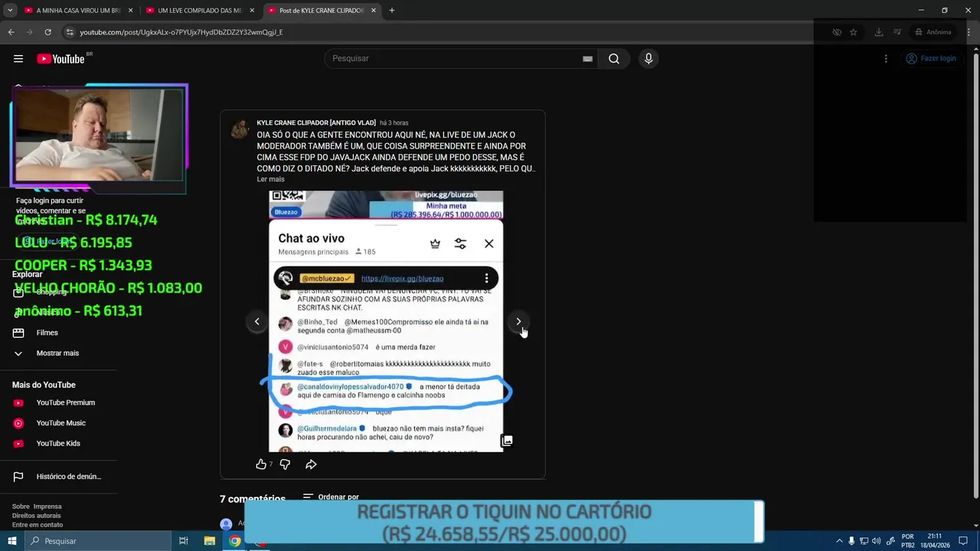Open YouTube settings three-dot menu
980x551 pixels.
(886, 59)
